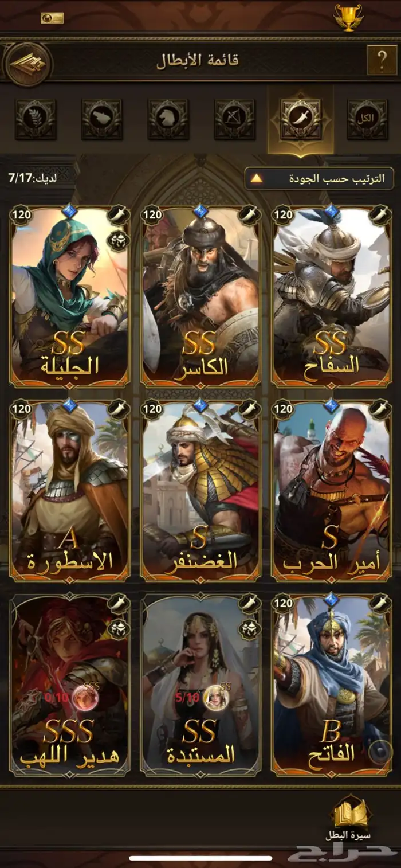Open the gold trophy icon
The height and width of the screenshot is (868, 401).
348,18
